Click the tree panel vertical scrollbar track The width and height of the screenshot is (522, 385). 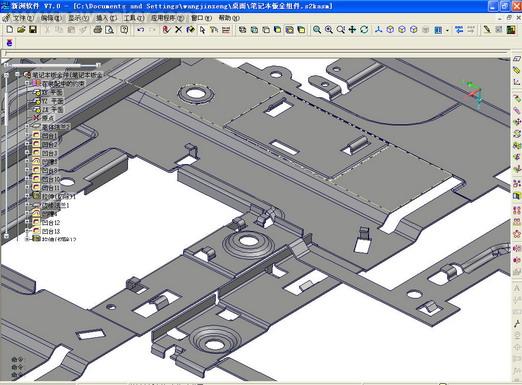(6, 155)
